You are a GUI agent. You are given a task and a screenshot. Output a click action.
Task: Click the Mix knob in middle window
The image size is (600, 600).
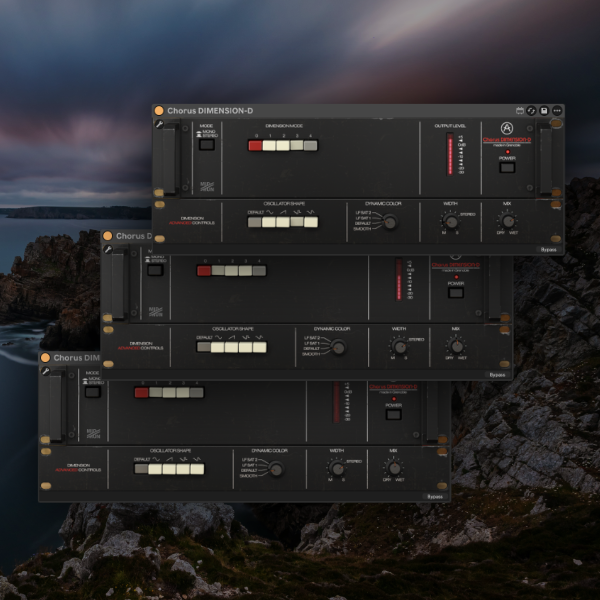click(x=457, y=346)
